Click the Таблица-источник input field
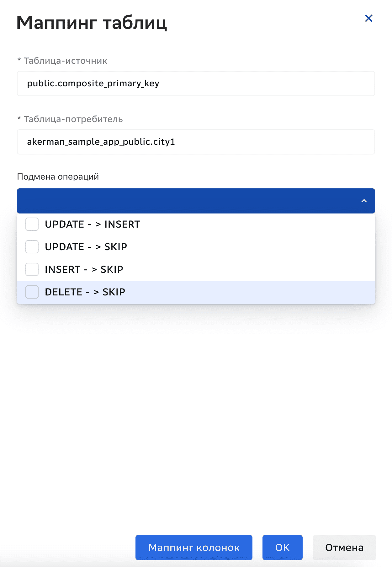Screen dimensions: 392x567 point(196,84)
